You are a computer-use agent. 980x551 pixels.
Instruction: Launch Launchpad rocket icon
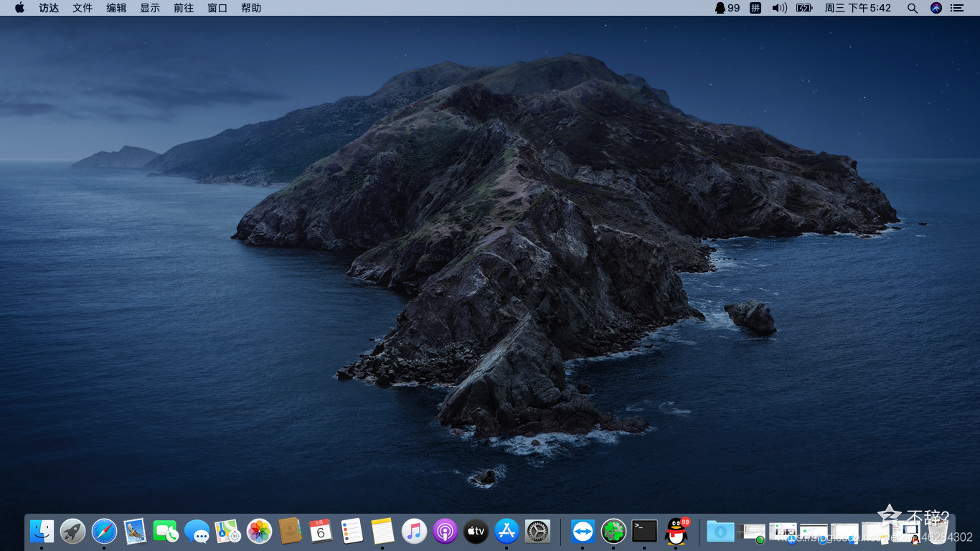pyautogui.click(x=72, y=531)
